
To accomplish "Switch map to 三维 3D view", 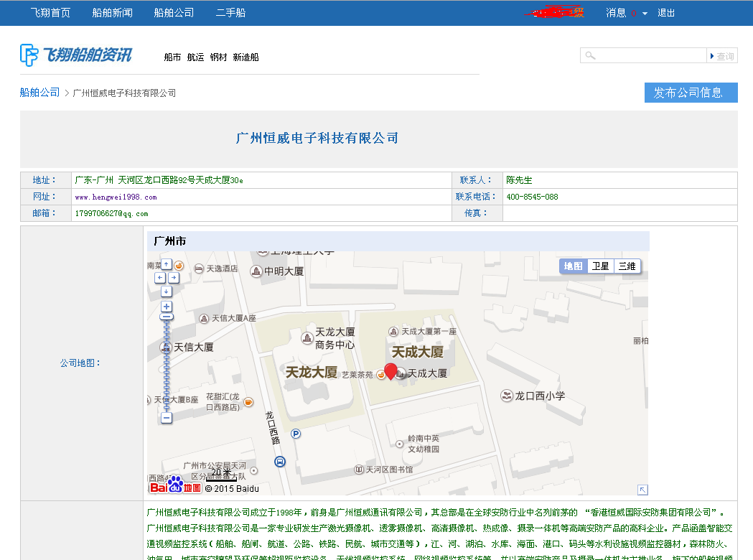I will coord(627,266).
